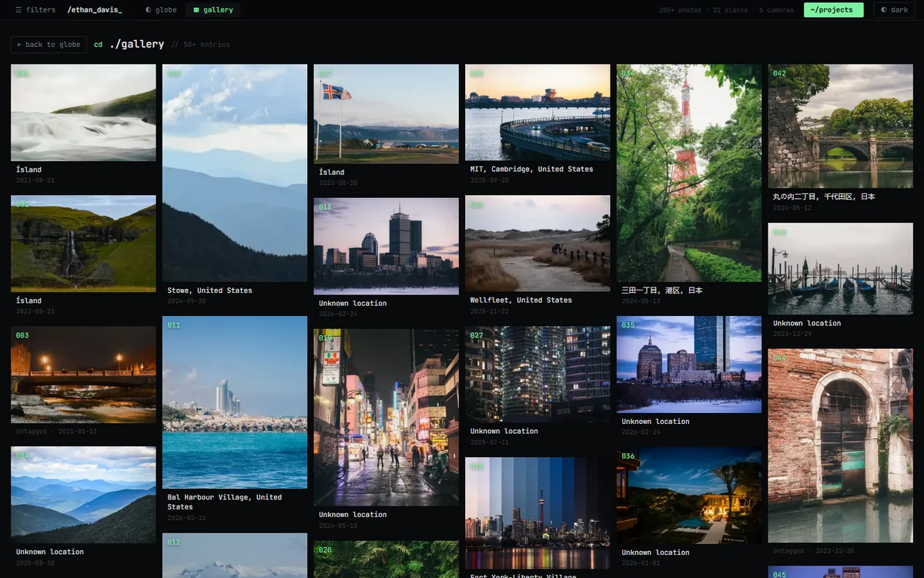Open the time-slice CN Tower skyline photo
Screen dimensions: 924x578
click(x=537, y=512)
